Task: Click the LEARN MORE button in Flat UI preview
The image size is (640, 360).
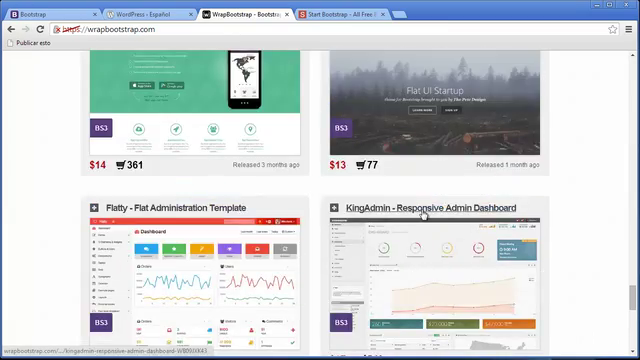Action: click(x=422, y=110)
